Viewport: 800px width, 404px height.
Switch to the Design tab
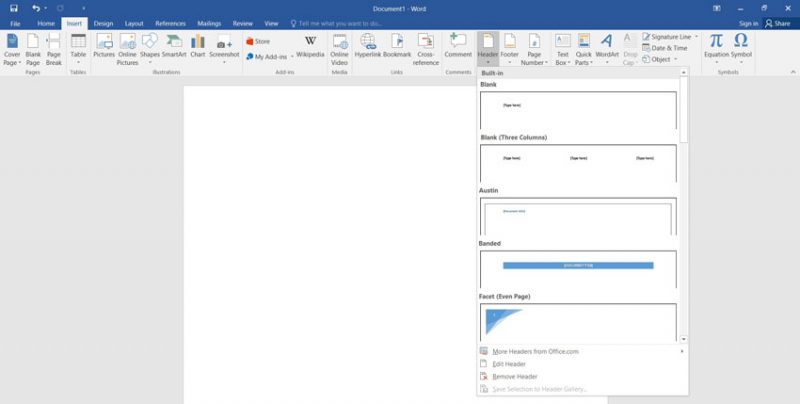[103, 23]
